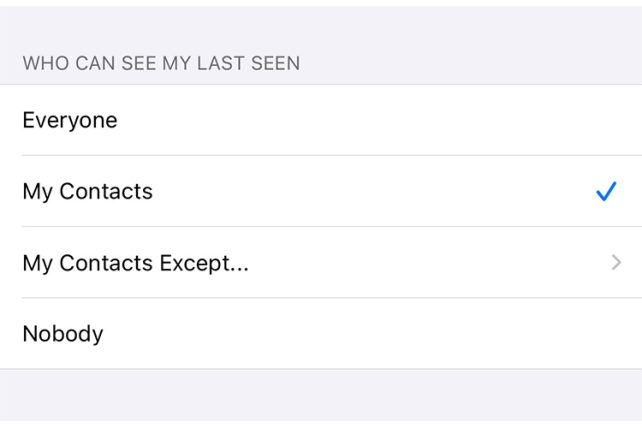Click the middle of My Contacts Except... row

(321, 263)
